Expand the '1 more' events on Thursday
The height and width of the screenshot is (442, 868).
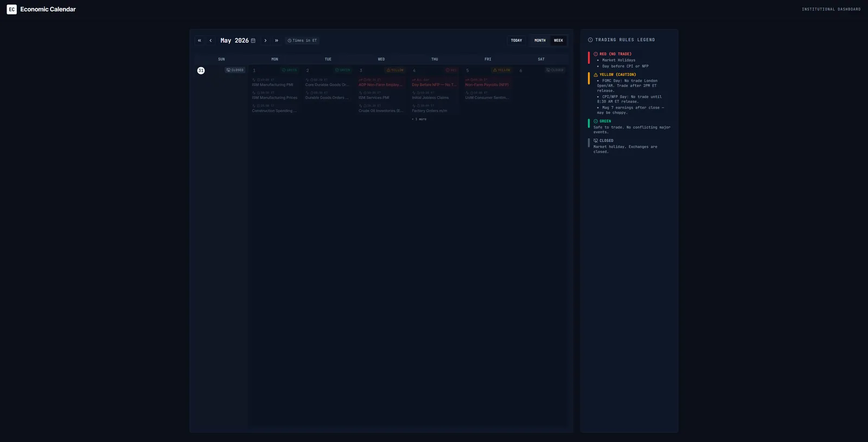419,119
